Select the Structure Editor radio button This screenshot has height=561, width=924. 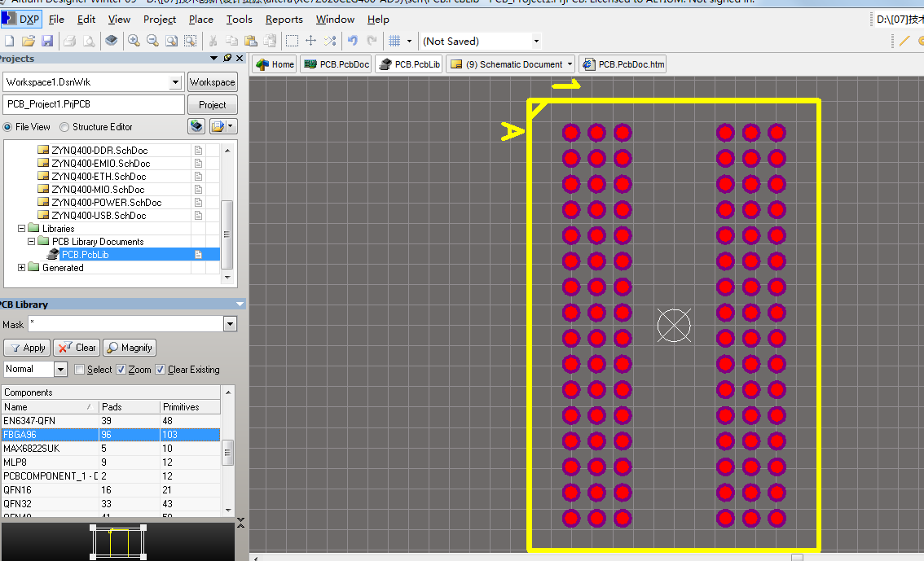click(x=64, y=127)
